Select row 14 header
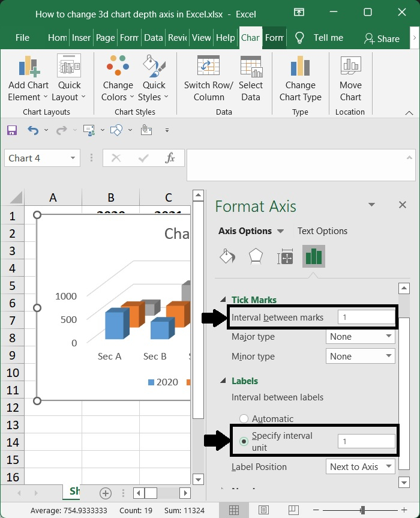Viewport: 420px width, 518px height. point(13,442)
